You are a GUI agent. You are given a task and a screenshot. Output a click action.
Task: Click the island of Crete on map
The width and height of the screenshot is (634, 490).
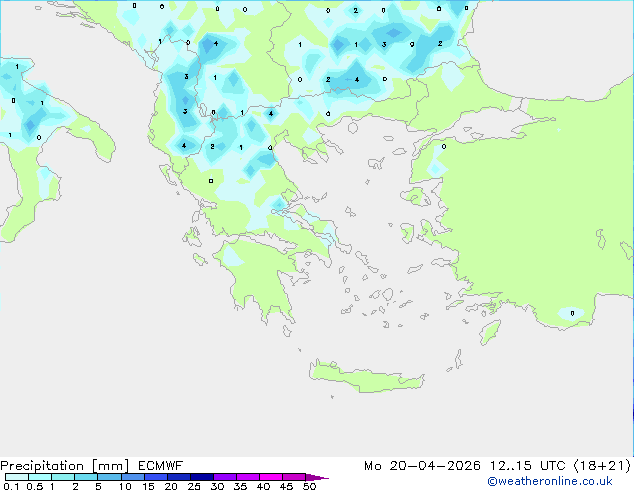click(366, 377)
